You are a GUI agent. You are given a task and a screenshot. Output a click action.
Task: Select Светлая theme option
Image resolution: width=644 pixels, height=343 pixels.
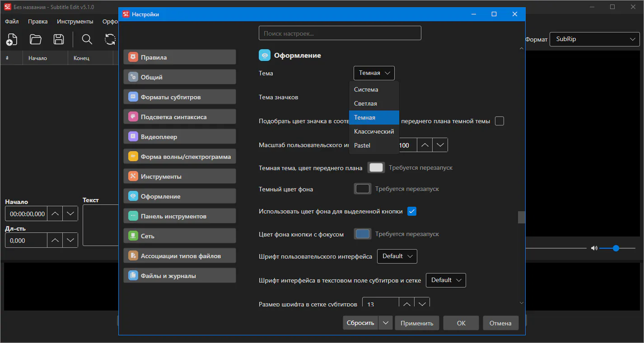(x=374, y=103)
